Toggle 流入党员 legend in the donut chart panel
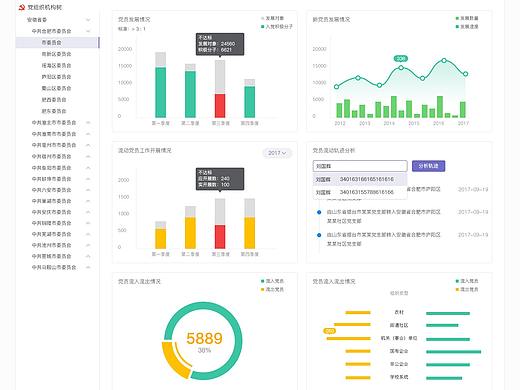The image size is (520, 390). (x=272, y=281)
